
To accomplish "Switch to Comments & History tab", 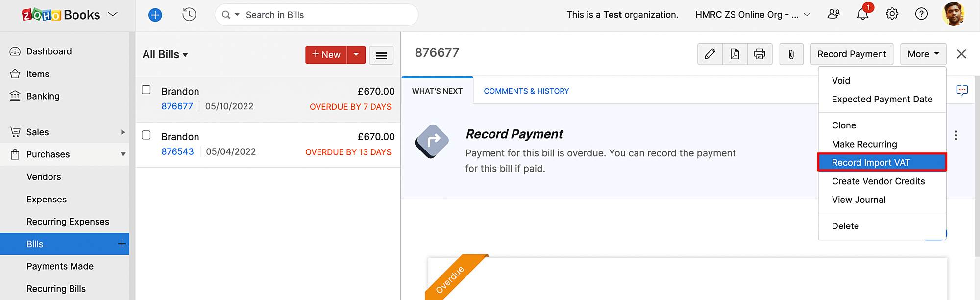I will pos(526,91).
